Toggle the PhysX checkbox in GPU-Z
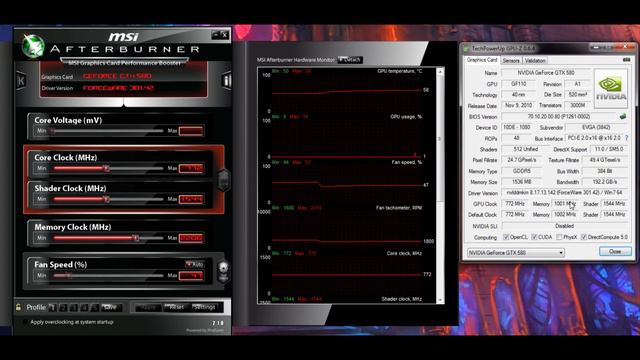Screen dimensions: 640x360 pyautogui.click(x=559, y=237)
